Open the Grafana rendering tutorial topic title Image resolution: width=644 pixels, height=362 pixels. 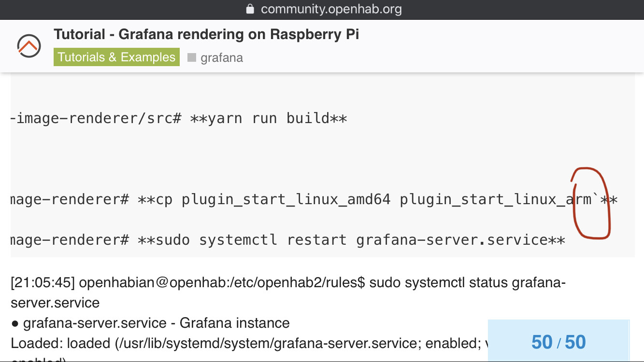[x=206, y=34]
